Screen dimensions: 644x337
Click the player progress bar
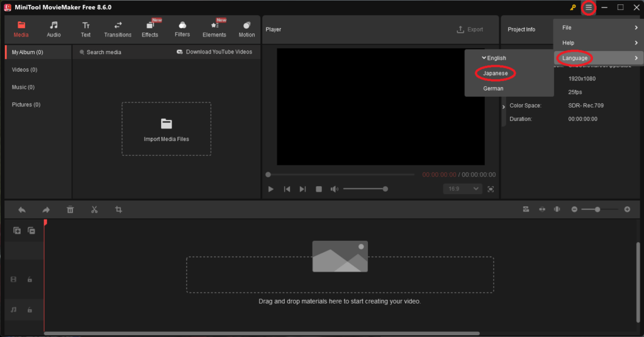(x=341, y=174)
